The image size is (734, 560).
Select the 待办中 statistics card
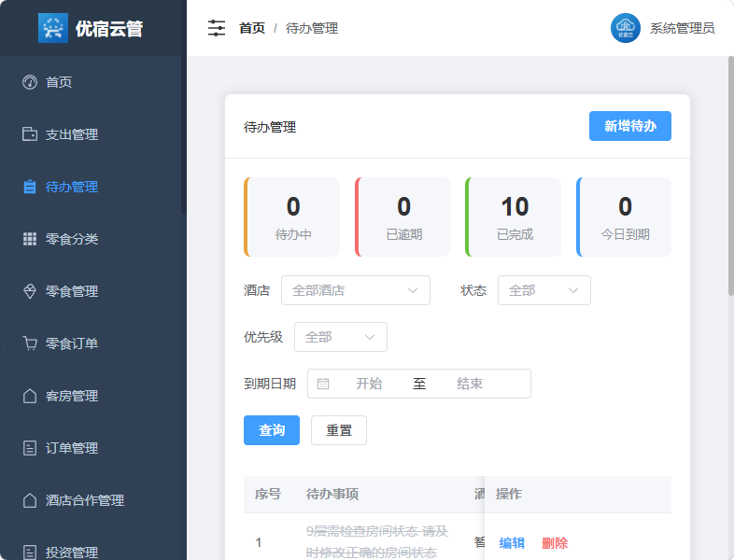292,217
